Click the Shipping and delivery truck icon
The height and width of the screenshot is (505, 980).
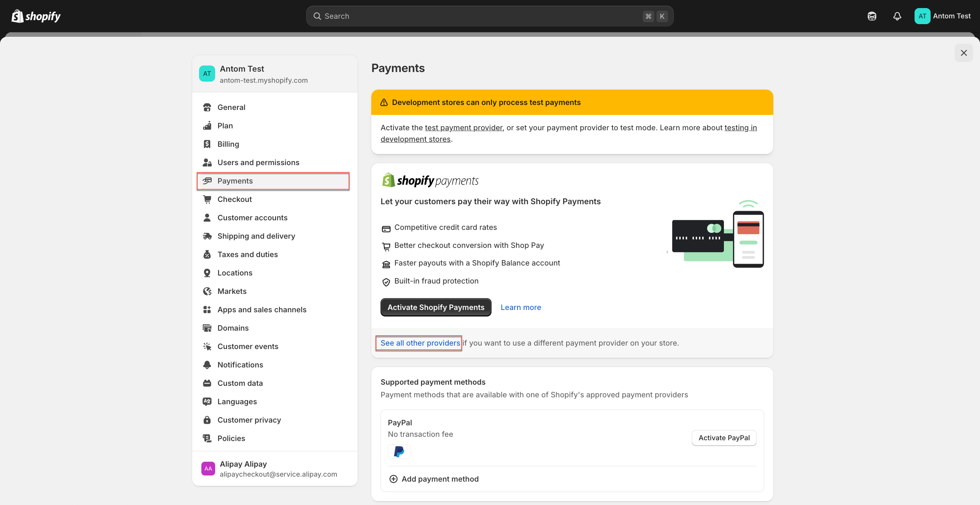click(x=207, y=236)
